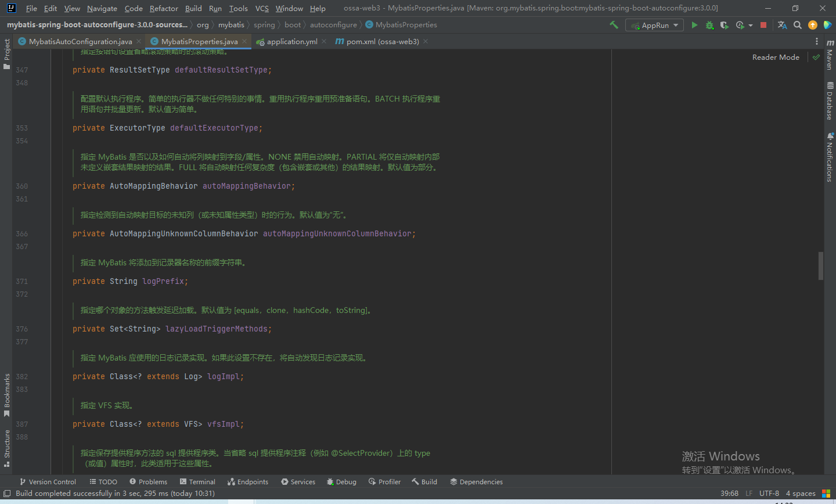The height and width of the screenshot is (504, 836).
Task: Open Version Control tool window
Action: pyautogui.click(x=48, y=482)
